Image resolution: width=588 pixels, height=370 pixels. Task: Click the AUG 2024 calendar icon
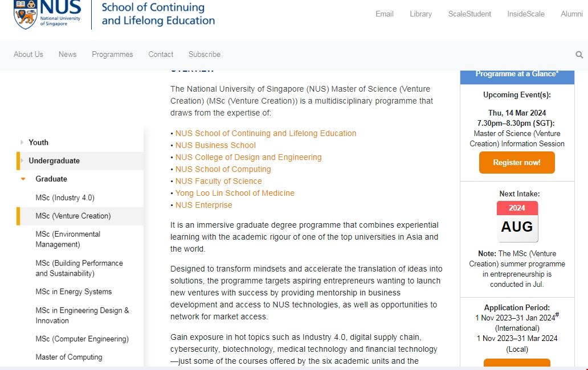pos(517,219)
